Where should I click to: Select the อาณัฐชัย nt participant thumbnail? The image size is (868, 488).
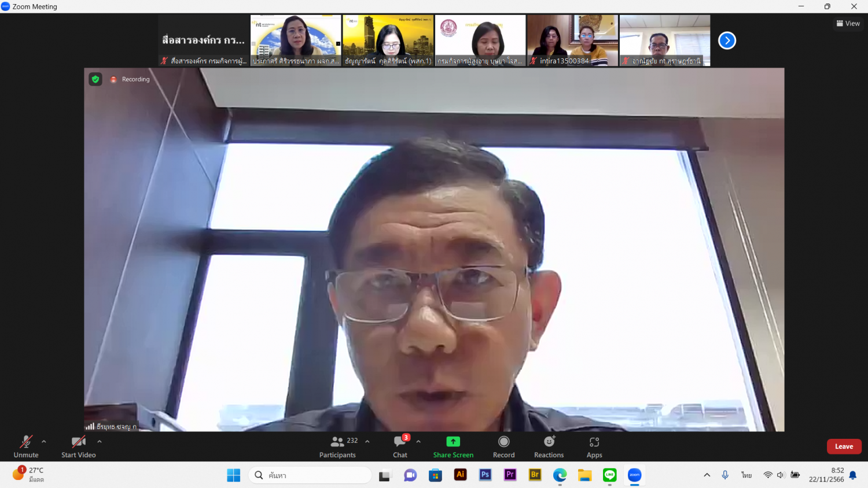click(x=665, y=40)
